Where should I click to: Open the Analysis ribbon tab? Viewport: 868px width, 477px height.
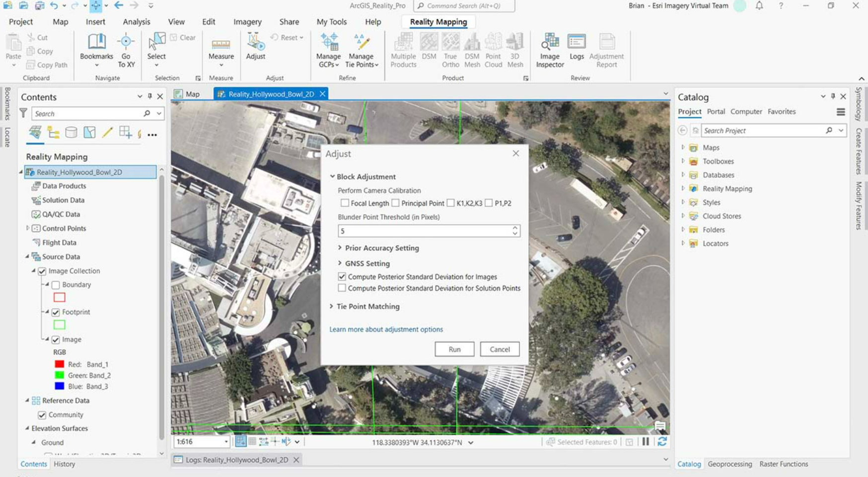(137, 22)
